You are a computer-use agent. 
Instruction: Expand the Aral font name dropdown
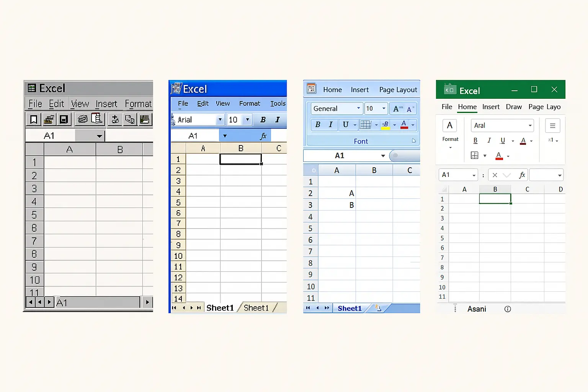[x=530, y=126]
